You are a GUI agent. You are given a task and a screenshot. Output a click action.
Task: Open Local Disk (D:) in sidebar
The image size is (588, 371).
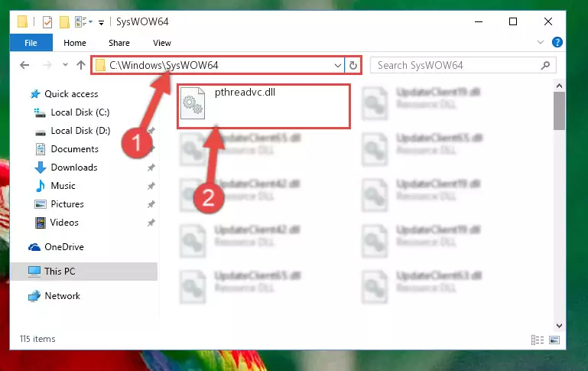[x=80, y=131]
